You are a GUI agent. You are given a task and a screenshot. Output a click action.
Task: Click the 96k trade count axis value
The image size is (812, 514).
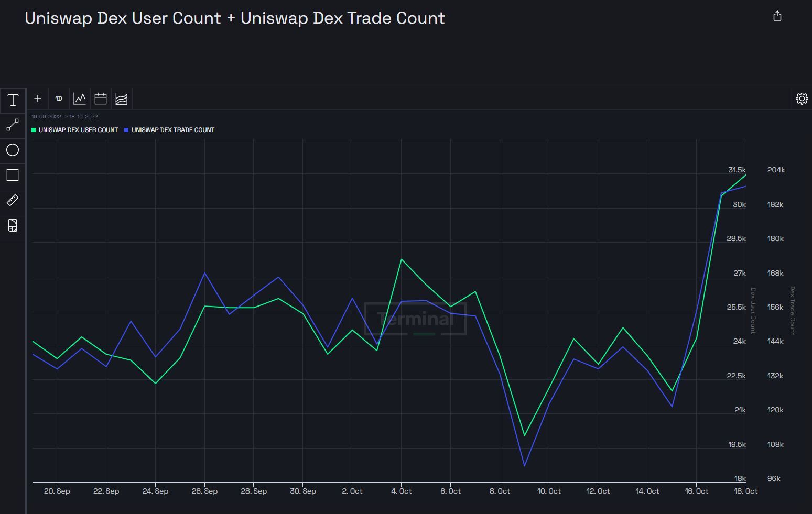774,479
